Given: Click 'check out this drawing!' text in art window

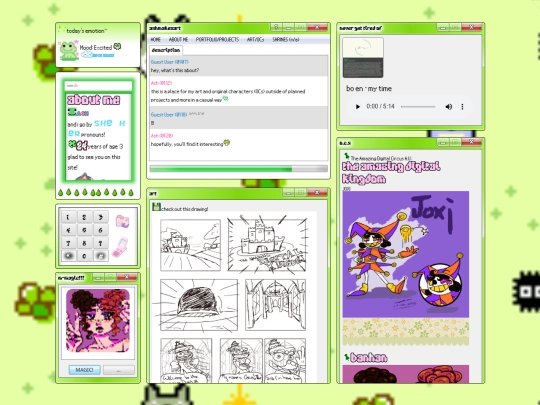Looking at the screenshot, I should pyautogui.click(x=185, y=209).
